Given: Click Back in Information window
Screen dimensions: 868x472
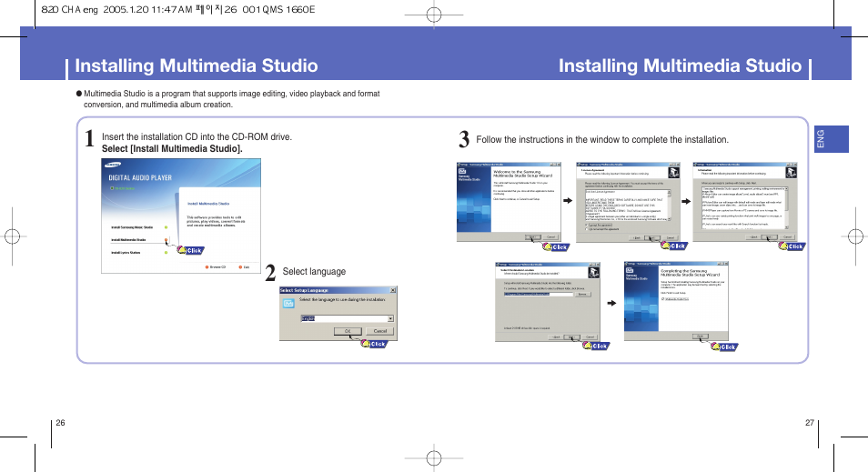Looking at the screenshot, I should tap(753, 236).
